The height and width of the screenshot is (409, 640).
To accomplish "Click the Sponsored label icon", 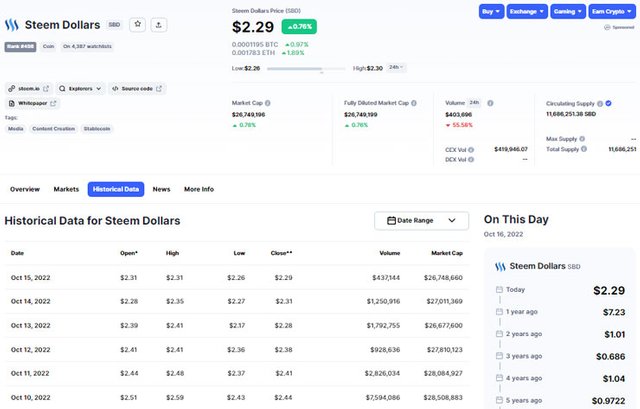I will (607, 27).
